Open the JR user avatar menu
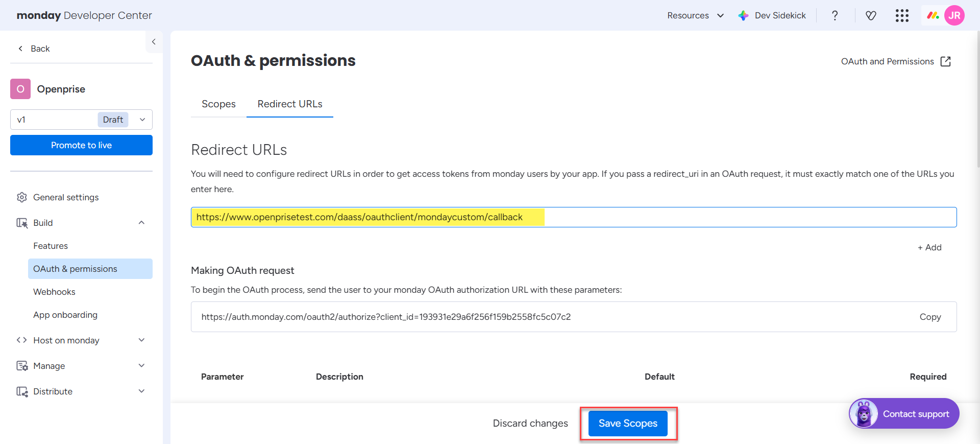 [954, 15]
